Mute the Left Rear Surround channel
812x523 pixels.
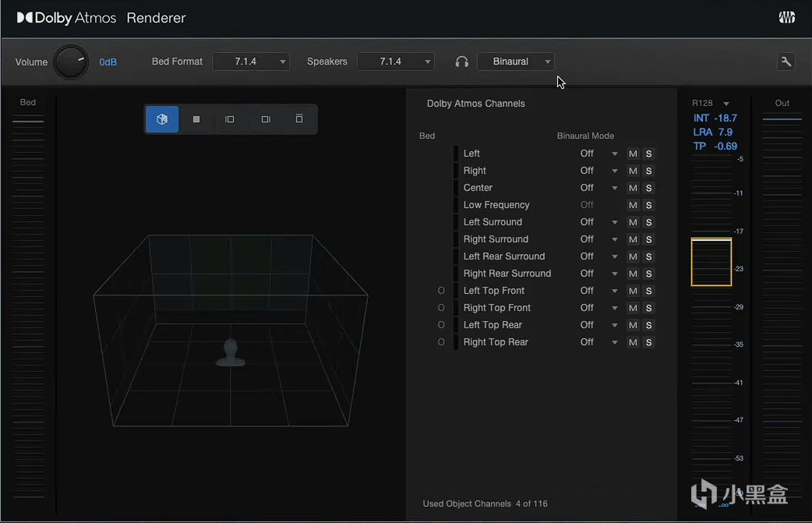633,256
